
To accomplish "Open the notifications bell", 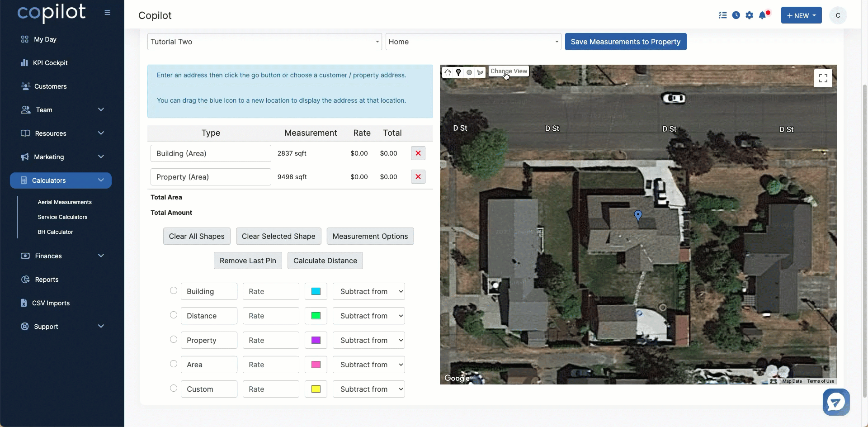I will click(x=763, y=15).
